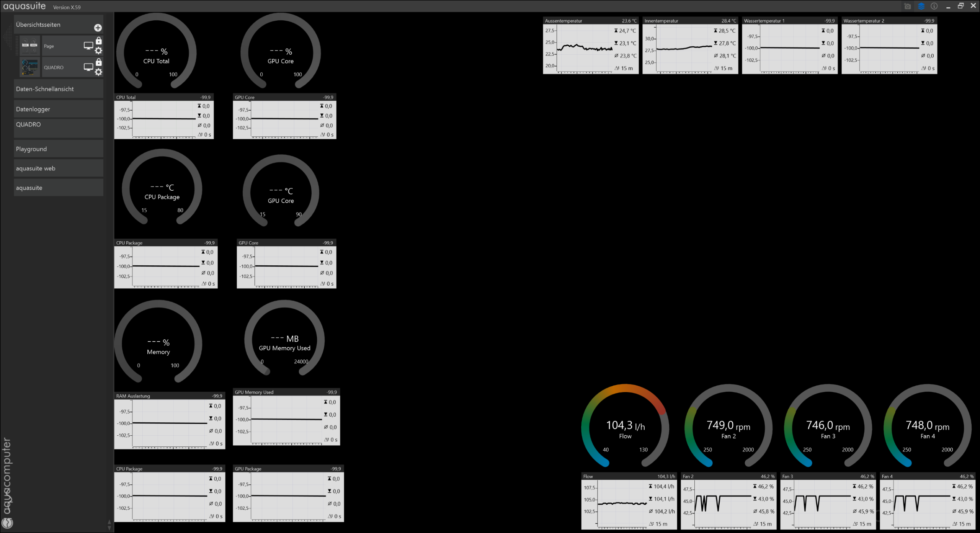Select the QUADRO overview page thumbnail

pyautogui.click(x=30, y=67)
